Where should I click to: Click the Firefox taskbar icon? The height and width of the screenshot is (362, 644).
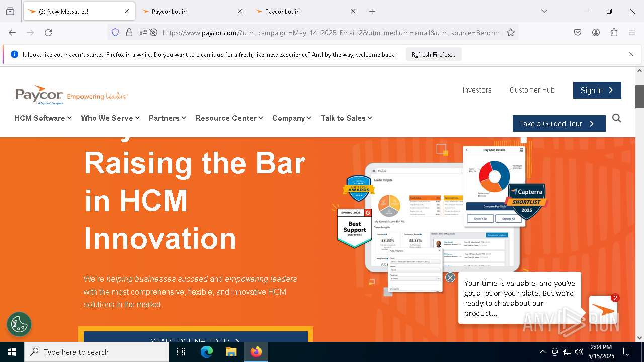(x=256, y=352)
